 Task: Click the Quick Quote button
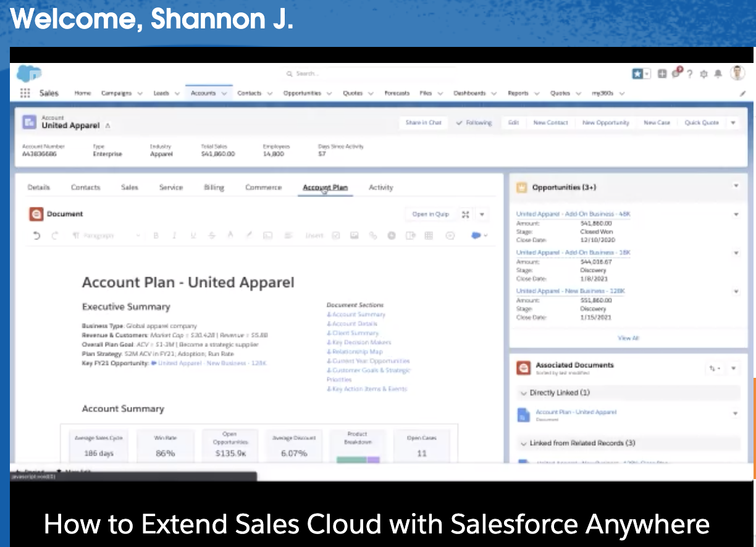tap(702, 123)
